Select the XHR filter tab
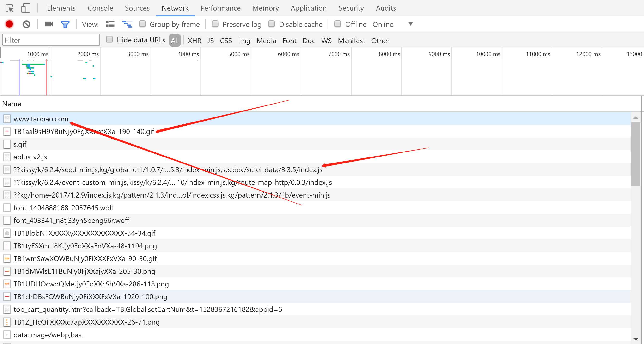The image size is (644, 344). click(x=194, y=41)
